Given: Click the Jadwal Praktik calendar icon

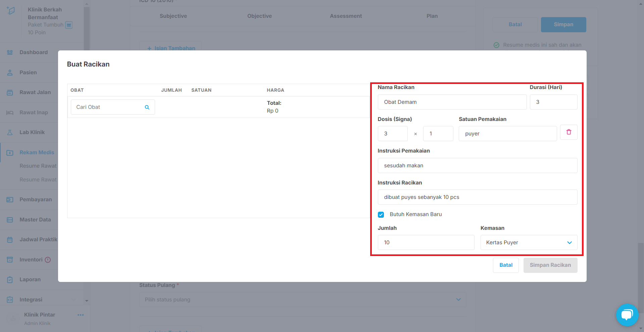Looking at the screenshot, I should (x=10, y=240).
